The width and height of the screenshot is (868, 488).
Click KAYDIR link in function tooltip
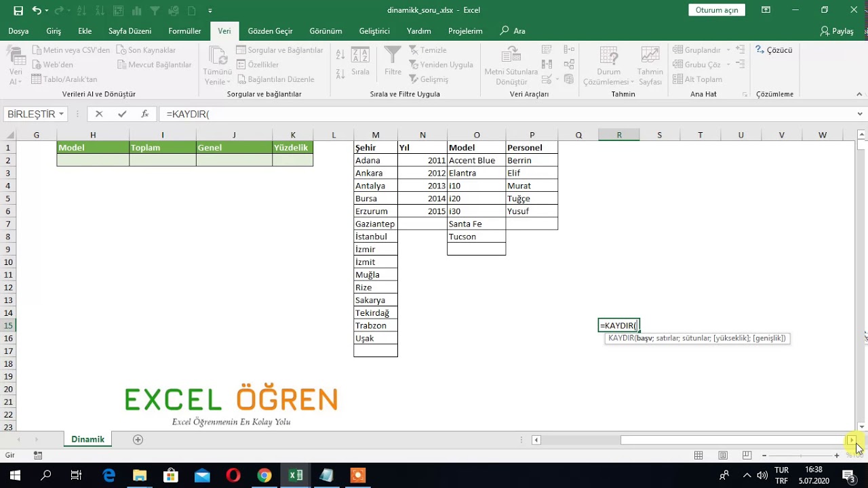[620, 338]
